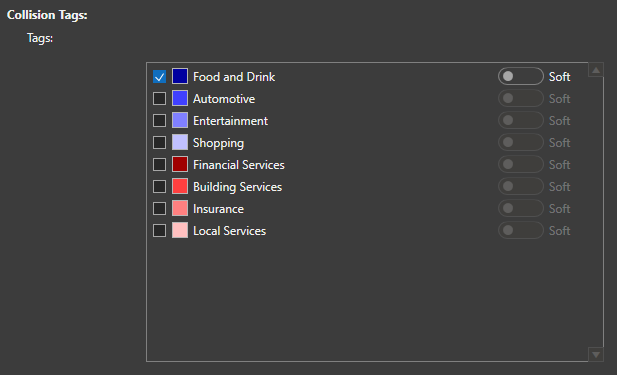
Task: Click the blue Automotive color swatch
Action: point(180,98)
